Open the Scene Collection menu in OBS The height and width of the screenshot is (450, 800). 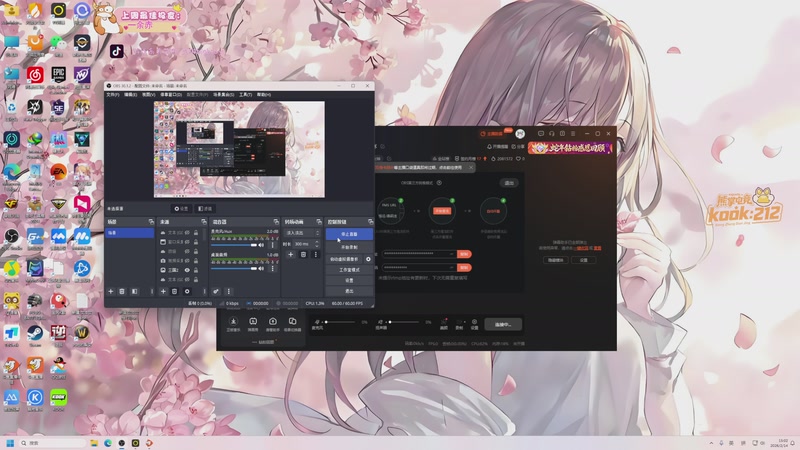tap(223, 95)
